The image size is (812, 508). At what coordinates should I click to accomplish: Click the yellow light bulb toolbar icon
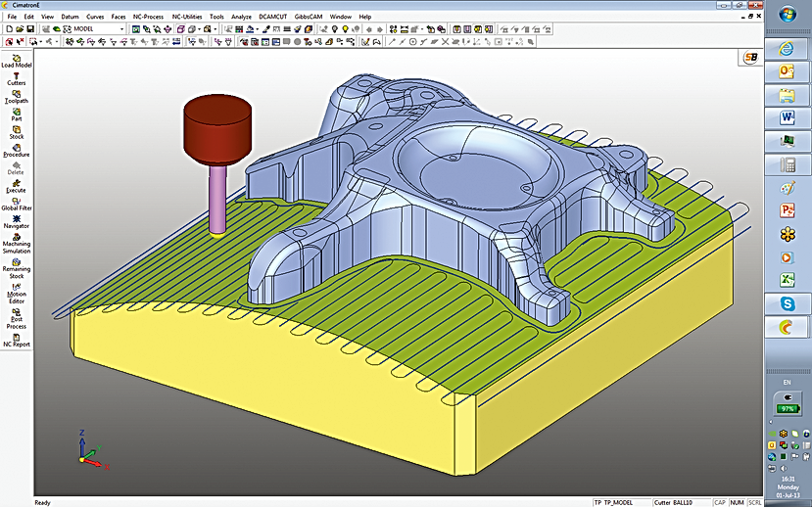(345, 29)
